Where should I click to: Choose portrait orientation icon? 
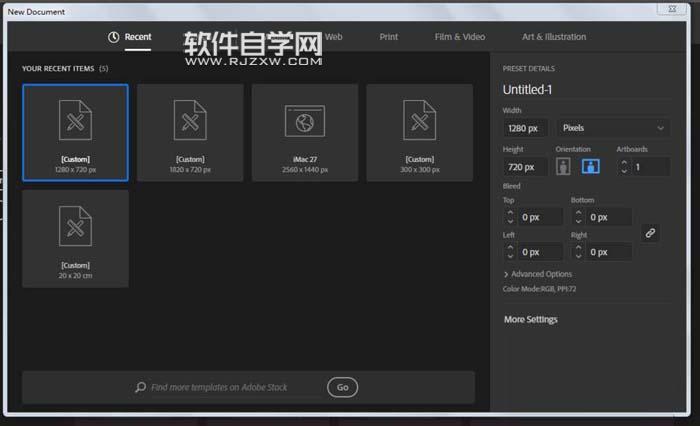tap(563, 167)
